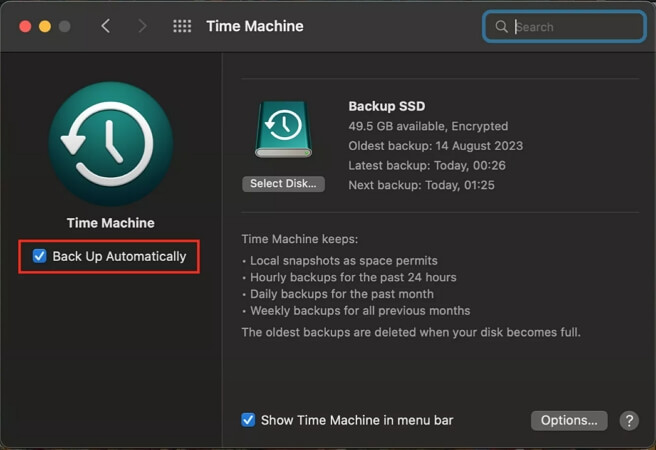The height and width of the screenshot is (450, 656).
Task: Click 'Latest backup: Today, 00:26'
Action: [x=427, y=165]
